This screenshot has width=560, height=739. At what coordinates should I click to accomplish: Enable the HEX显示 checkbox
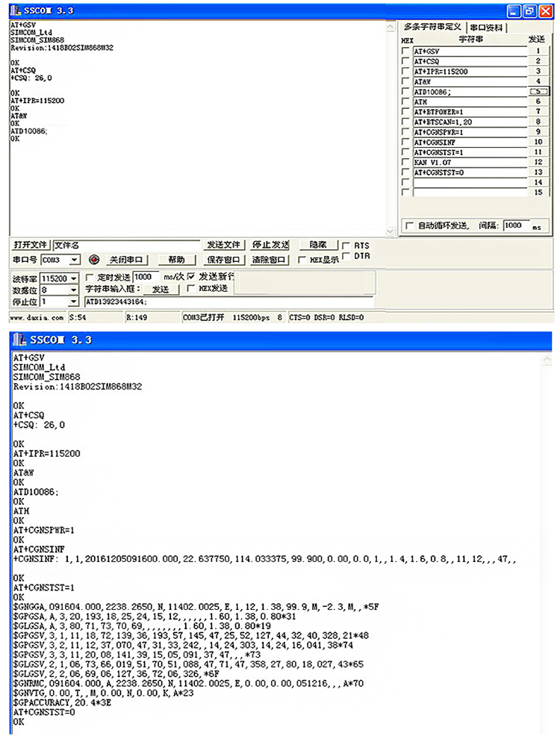point(301,260)
